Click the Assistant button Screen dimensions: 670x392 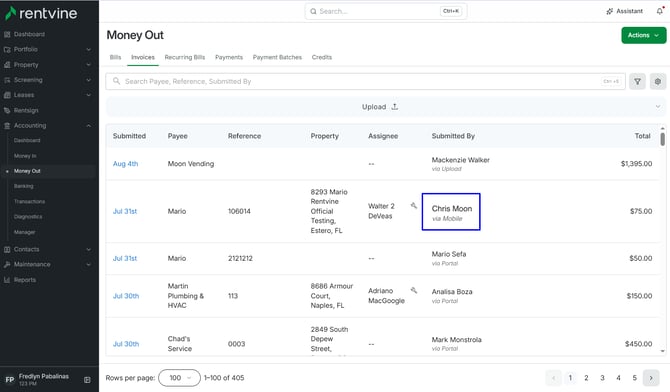pos(624,11)
